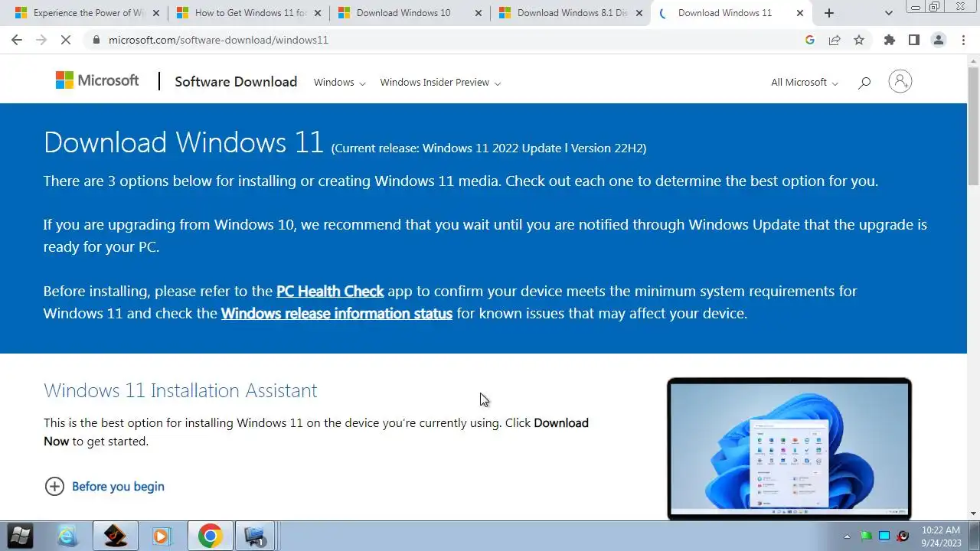Screen dimensions: 980x551
Task: Switch to Download Windows 8.1 Disc tab
Action: click(x=571, y=13)
